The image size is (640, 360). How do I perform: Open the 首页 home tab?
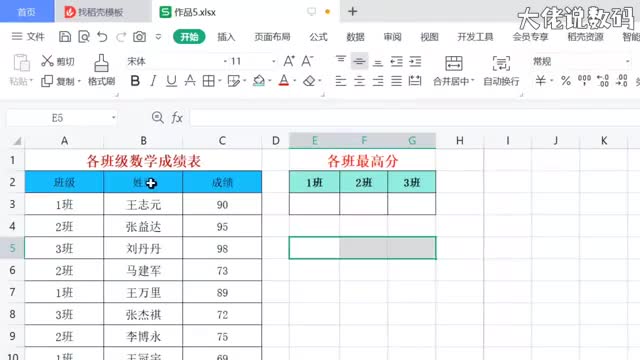click(x=27, y=11)
